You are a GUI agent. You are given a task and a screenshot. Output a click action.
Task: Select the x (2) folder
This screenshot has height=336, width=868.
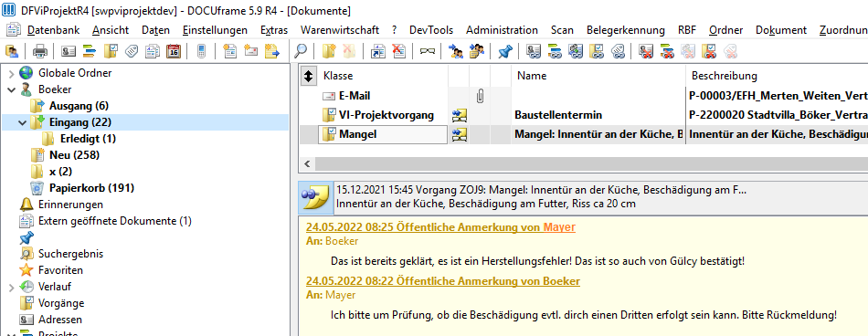pyautogui.click(x=61, y=172)
